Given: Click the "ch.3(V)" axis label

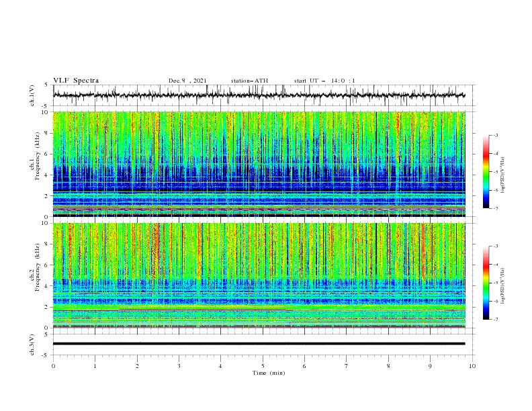Looking at the screenshot, I should [x=32, y=345].
